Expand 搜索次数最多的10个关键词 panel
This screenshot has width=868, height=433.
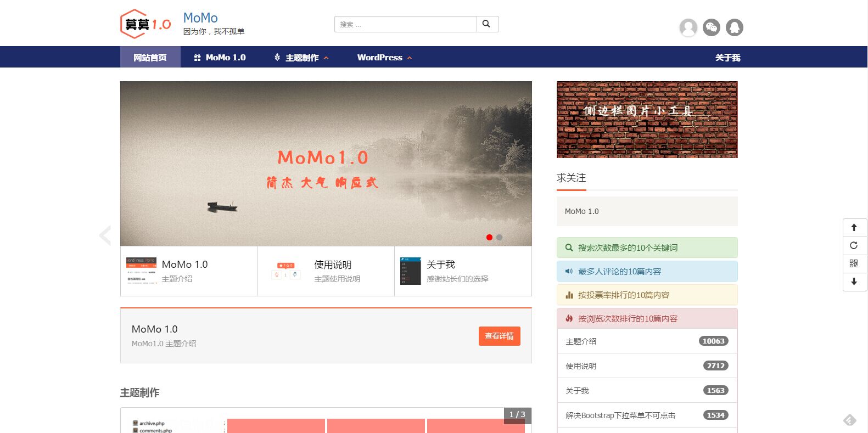pyautogui.click(x=646, y=248)
